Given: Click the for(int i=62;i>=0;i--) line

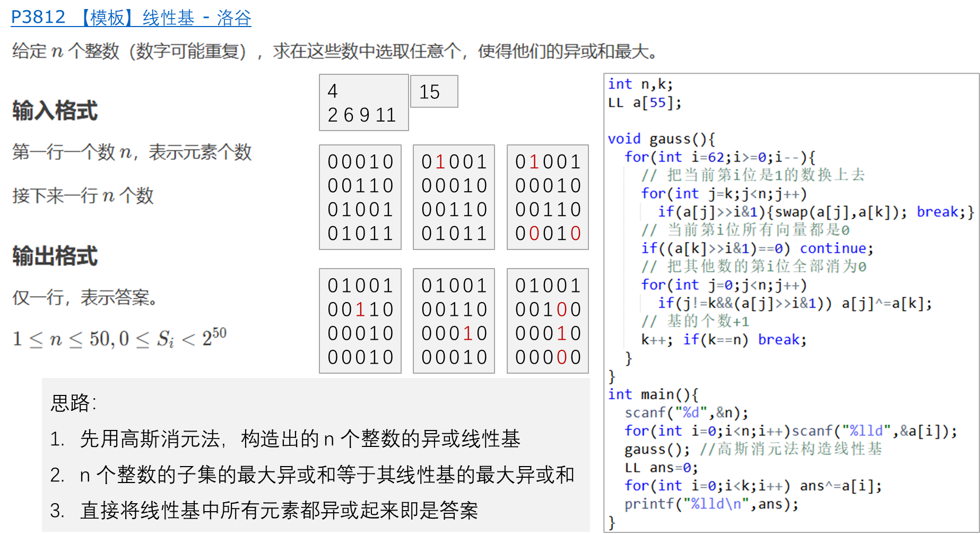Looking at the screenshot, I should pos(719,157).
